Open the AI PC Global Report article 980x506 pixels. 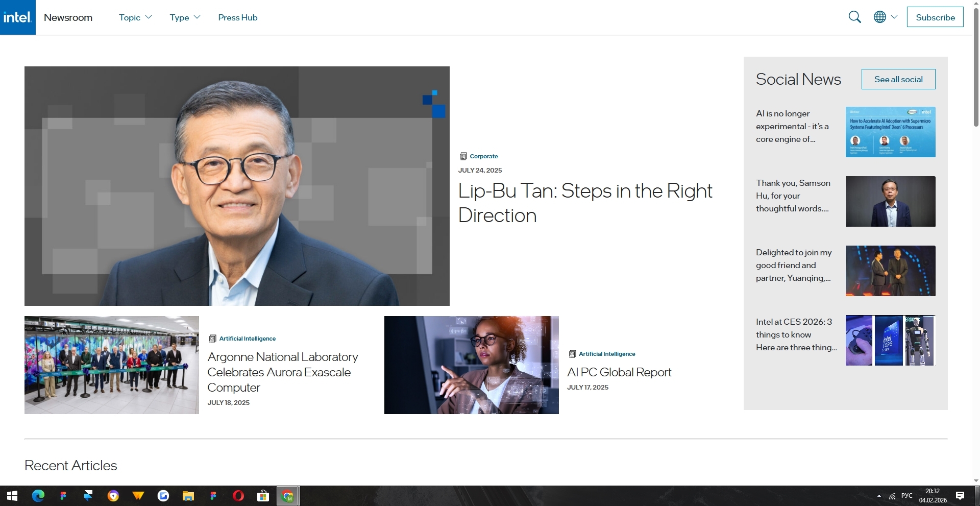[619, 372]
